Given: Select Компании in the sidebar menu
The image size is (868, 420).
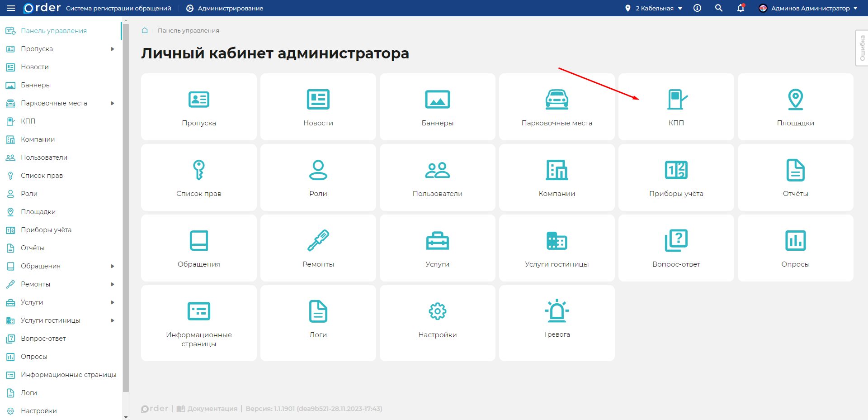Looking at the screenshot, I should pos(38,139).
